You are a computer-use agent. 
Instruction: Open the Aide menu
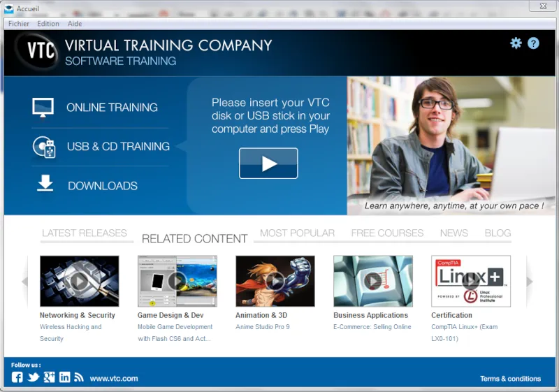(75, 24)
